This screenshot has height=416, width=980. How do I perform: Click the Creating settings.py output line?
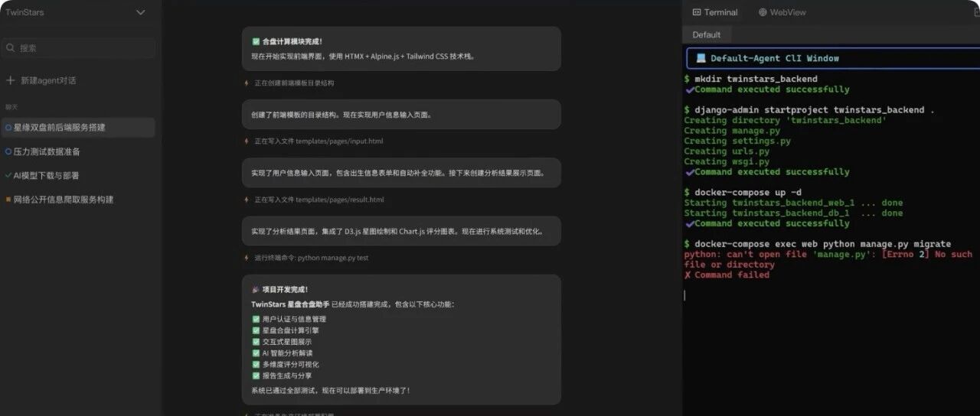pyautogui.click(x=737, y=141)
